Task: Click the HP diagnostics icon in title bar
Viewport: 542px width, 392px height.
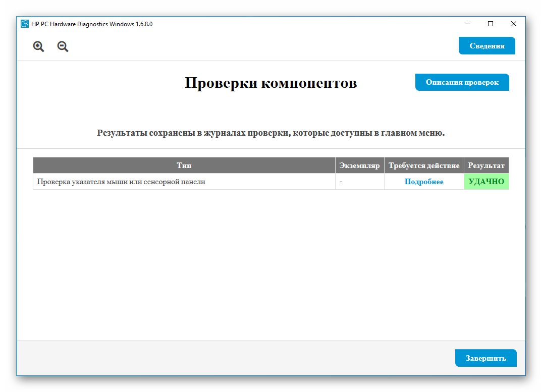Action: tap(25, 24)
